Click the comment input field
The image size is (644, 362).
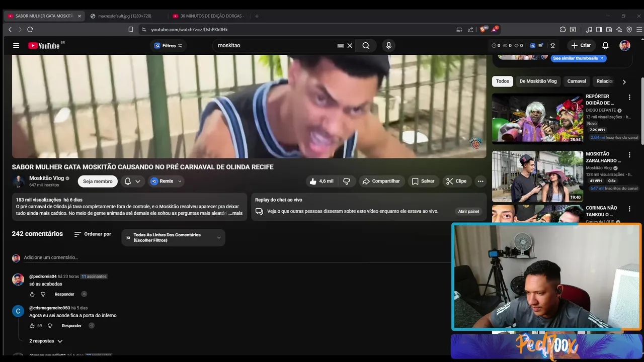[231, 257]
